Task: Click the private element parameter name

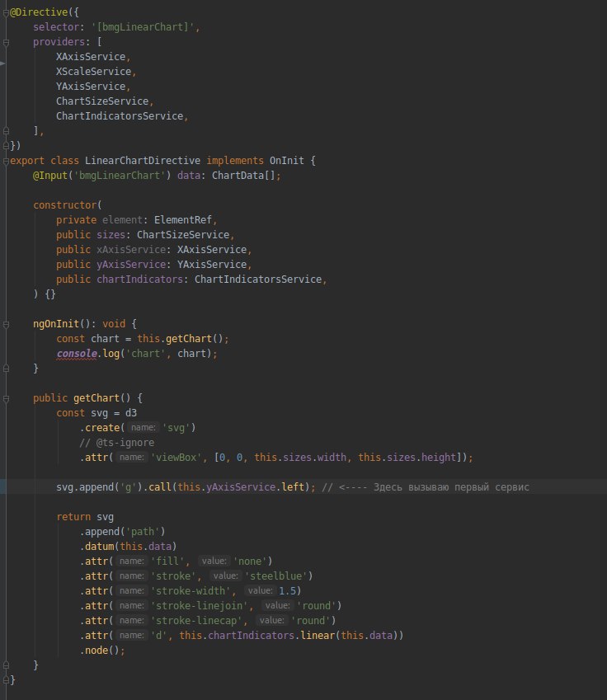Action: point(122,220)
